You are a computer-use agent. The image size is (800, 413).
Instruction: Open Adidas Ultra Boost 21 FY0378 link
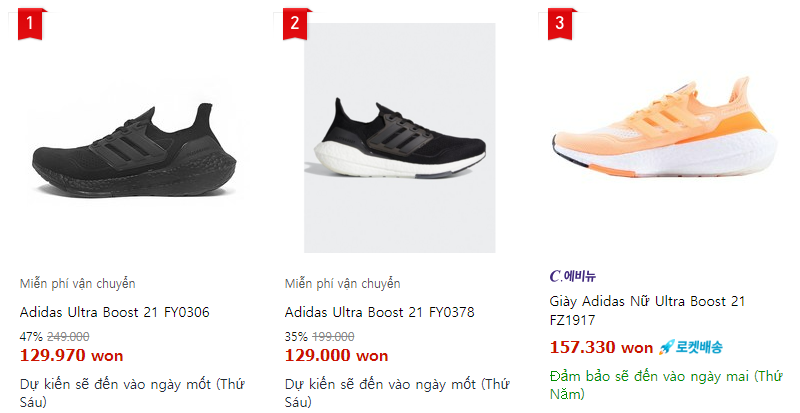coord(380,312)
